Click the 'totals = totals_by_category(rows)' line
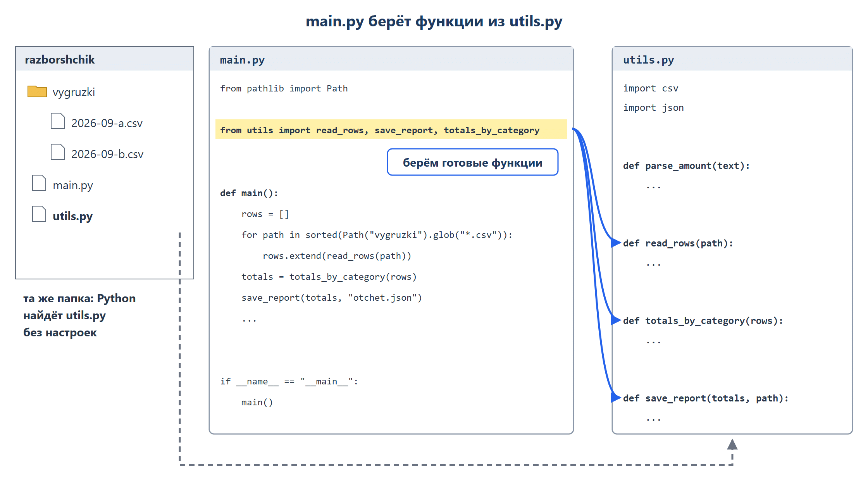868x496 pixels. 329,277
